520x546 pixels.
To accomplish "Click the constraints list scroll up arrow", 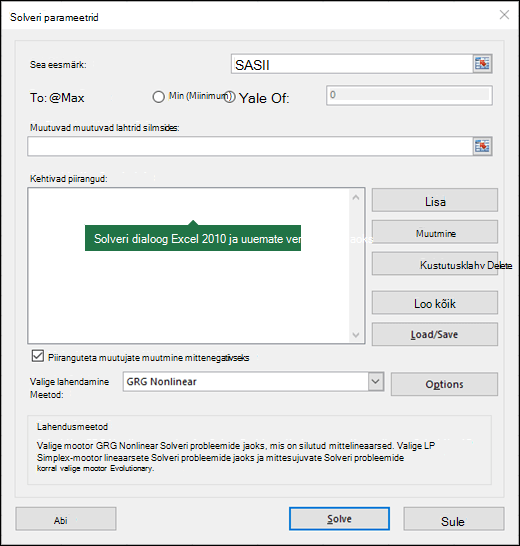I will click(356, 197).
